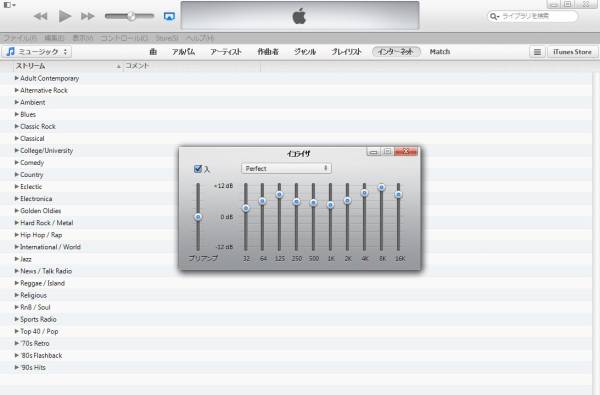Expand the Comedy stream category
Viewport: 600px width, 395px height.
[16, 163]
